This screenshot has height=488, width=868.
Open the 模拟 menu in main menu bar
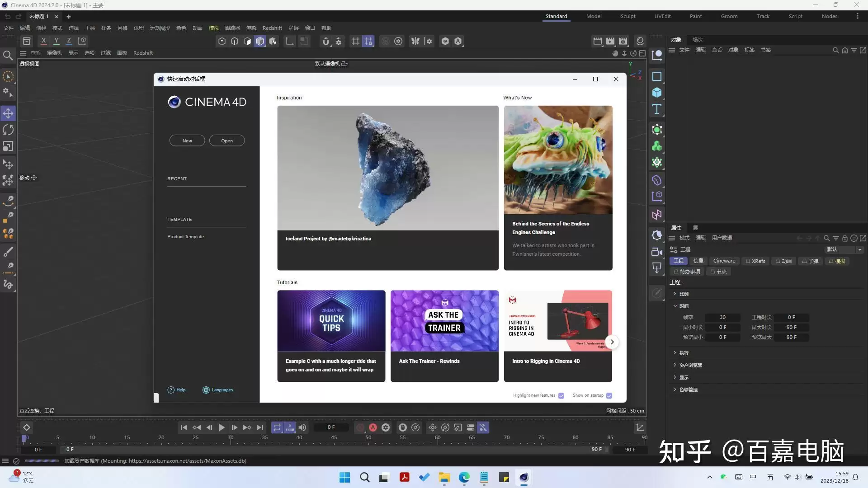214,28
